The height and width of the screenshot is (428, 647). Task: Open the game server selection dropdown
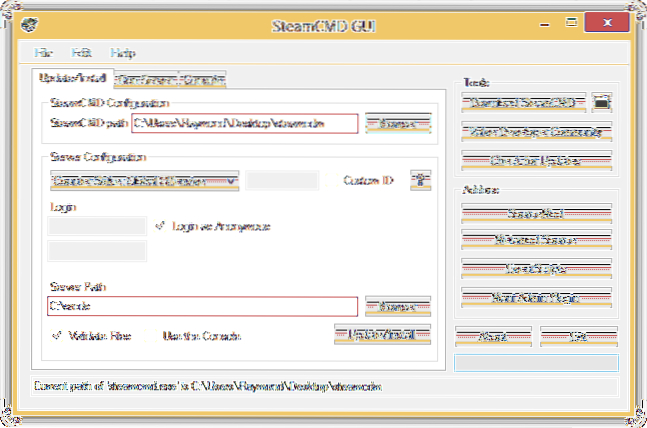(144, 181)
